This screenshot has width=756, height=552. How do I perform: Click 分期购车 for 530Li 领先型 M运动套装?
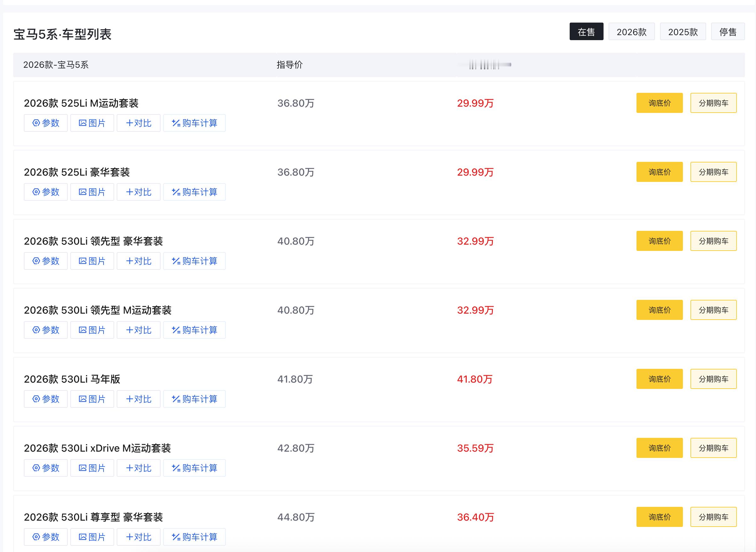pyautogui.click(x=714, y=310)
